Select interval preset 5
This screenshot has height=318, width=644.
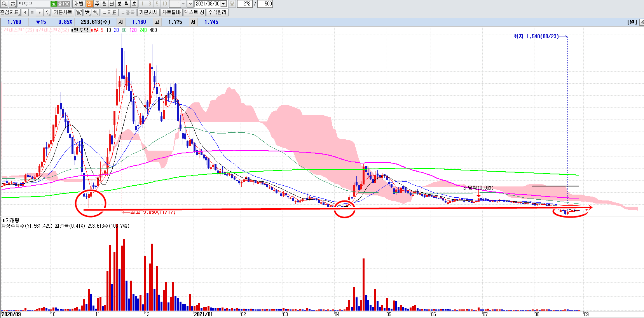click(x=157, y=4)
